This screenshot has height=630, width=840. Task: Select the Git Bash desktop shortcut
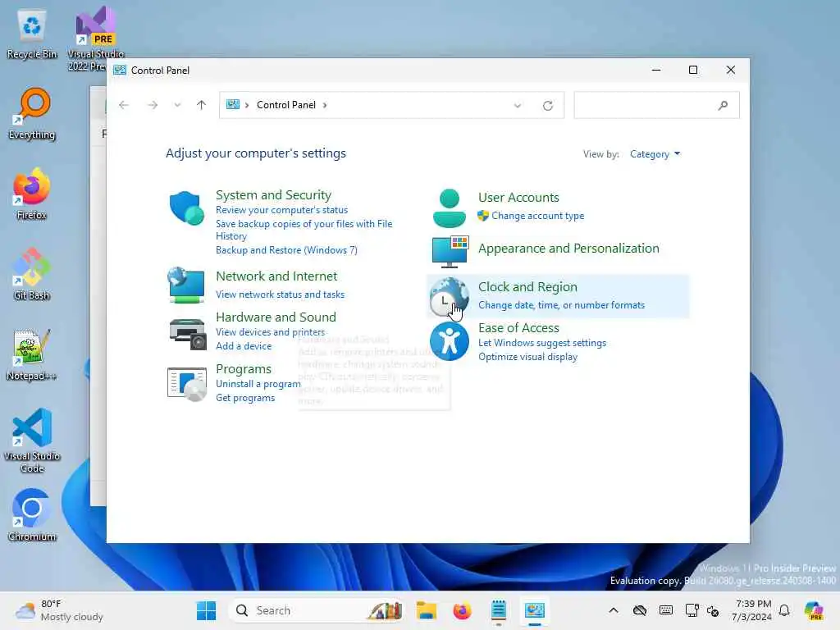point(32,274)
